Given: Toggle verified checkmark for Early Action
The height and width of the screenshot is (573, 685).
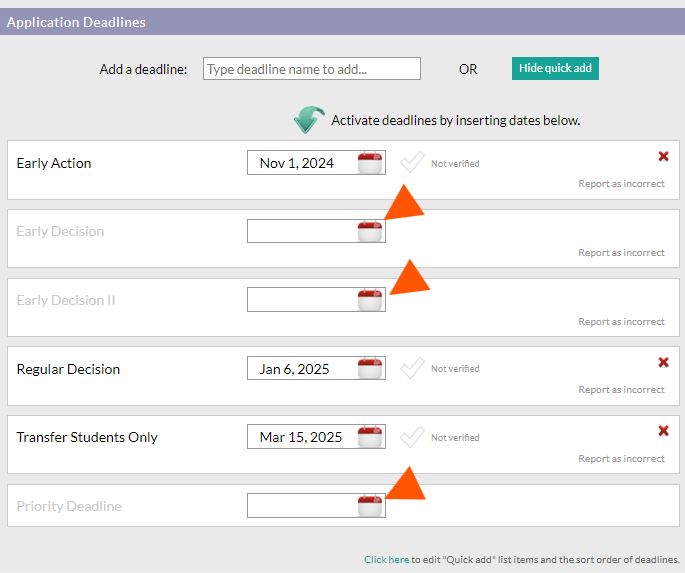Looking at the screenshot, I should (x=412, y=162).
